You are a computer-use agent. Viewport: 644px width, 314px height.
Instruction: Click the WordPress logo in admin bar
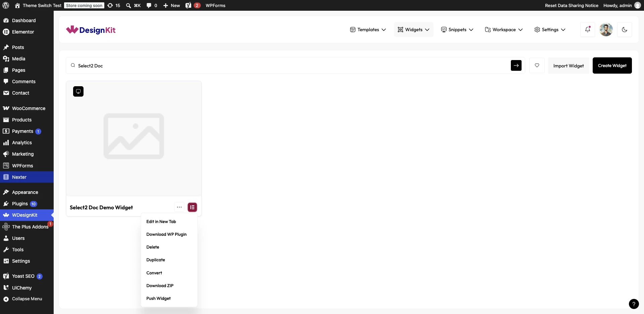(x=6, y=5)
